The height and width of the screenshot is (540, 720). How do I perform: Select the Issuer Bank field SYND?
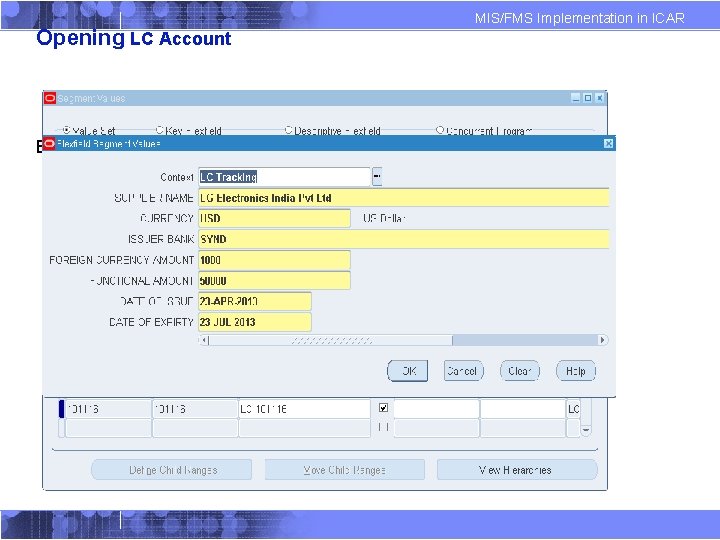click(x=404, y=239)
